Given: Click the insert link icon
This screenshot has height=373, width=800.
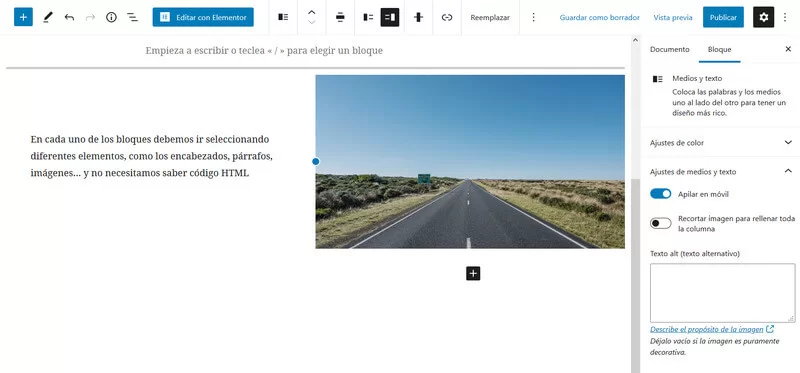Looking at the screenshot, I should [447, 17].
